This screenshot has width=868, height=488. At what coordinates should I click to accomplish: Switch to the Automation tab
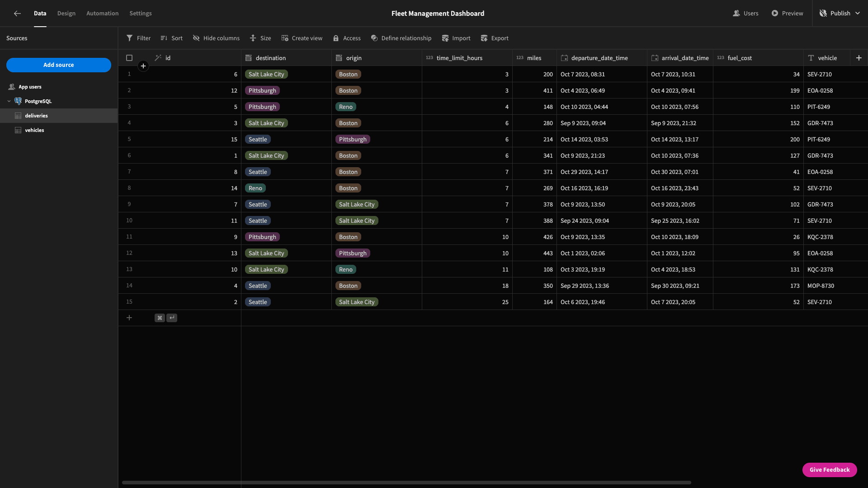[x=103, y=14]
